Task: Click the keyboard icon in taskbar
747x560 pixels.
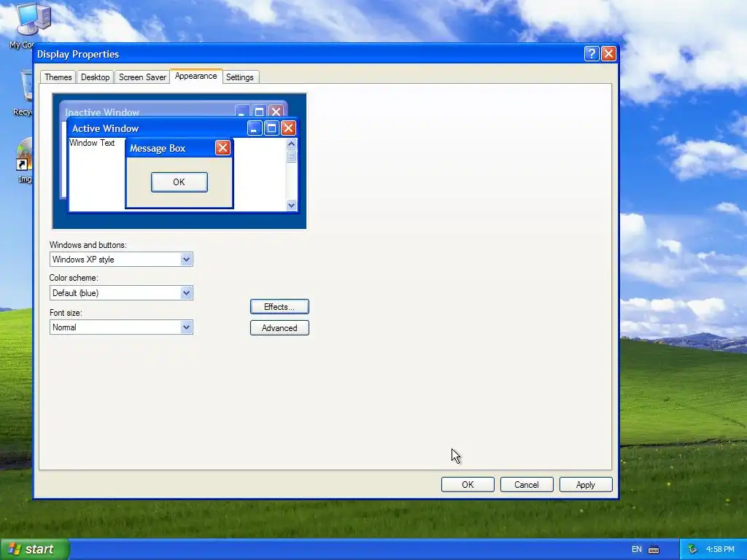Action: 654,550
